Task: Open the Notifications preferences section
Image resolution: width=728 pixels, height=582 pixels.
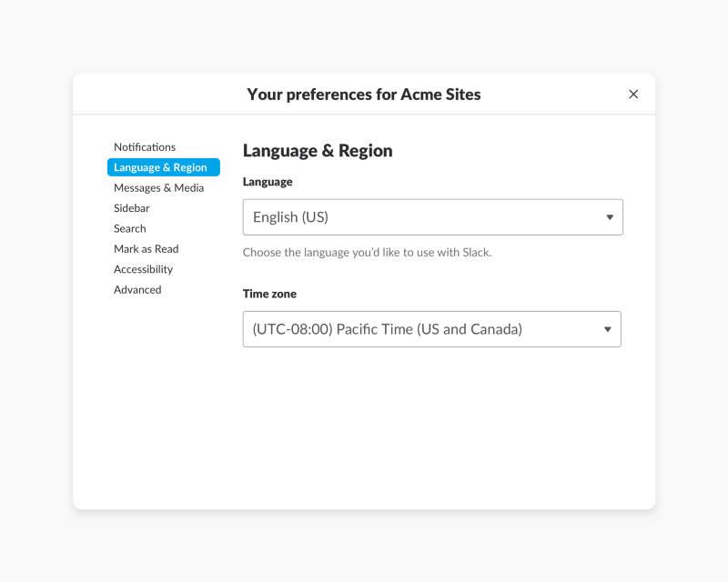Action: (x=145, y=147)
